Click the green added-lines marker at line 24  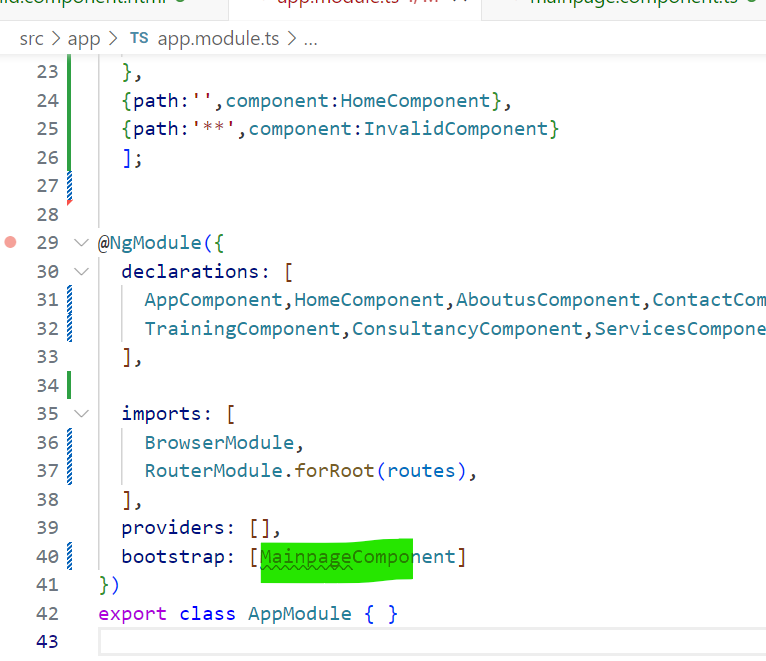69,101
